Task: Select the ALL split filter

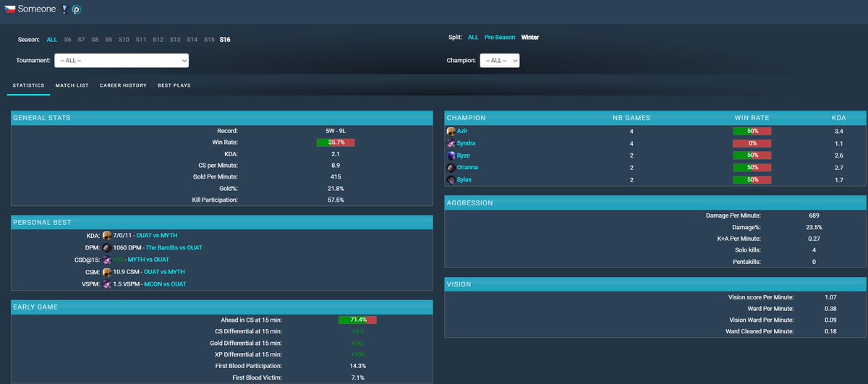Action: pyautogui.click(x=473, y=37)
